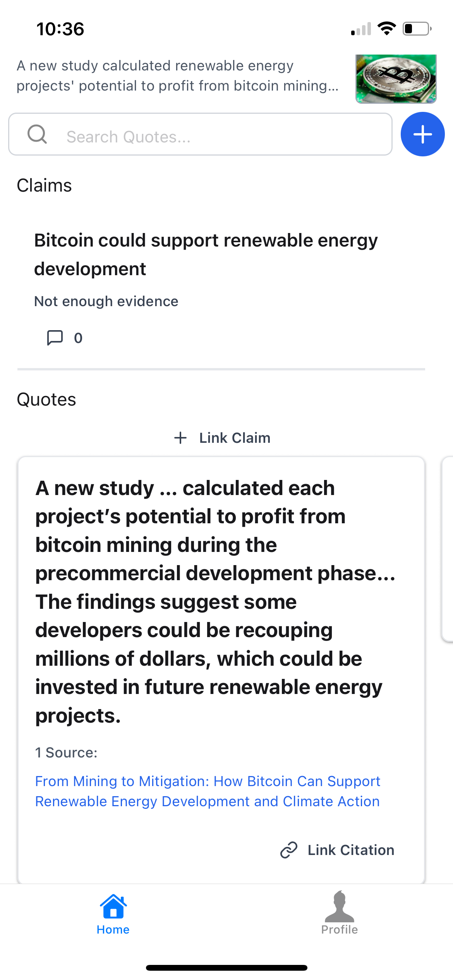The image size is (453, 980).
Task: Open the From Mining to Mitigation source link
Action: pos(208,791)
